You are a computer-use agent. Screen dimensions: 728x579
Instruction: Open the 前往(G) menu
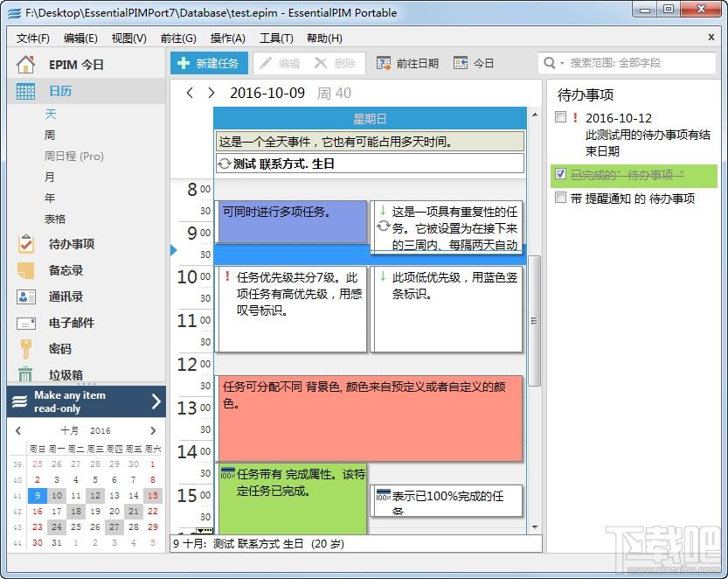point(178,38)
